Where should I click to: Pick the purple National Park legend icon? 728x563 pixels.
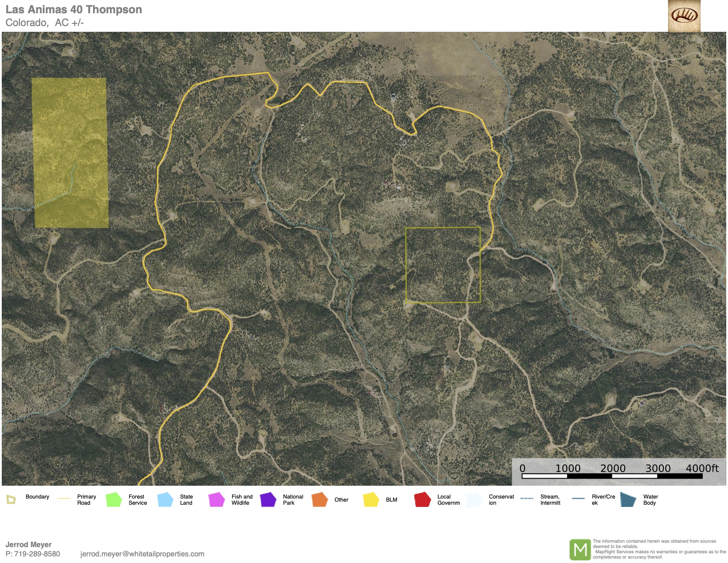pyautogui.click(x=268, y=499)
